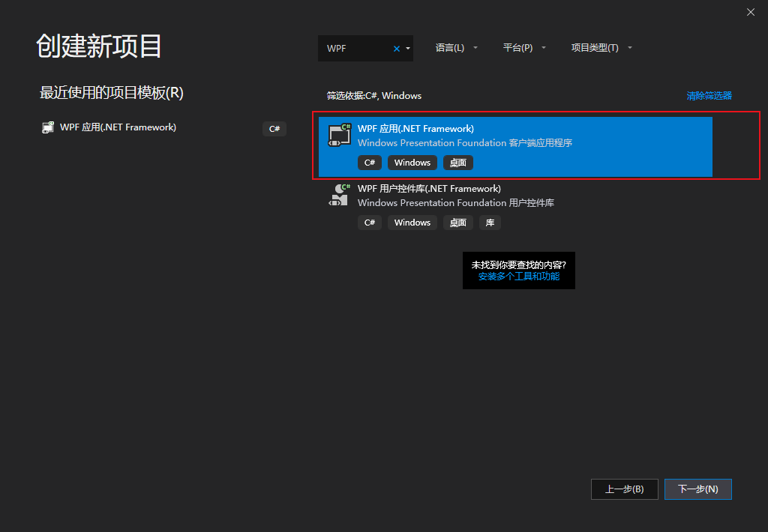
Task: Click the 下一步(N) button
Action: click(698, 489)
